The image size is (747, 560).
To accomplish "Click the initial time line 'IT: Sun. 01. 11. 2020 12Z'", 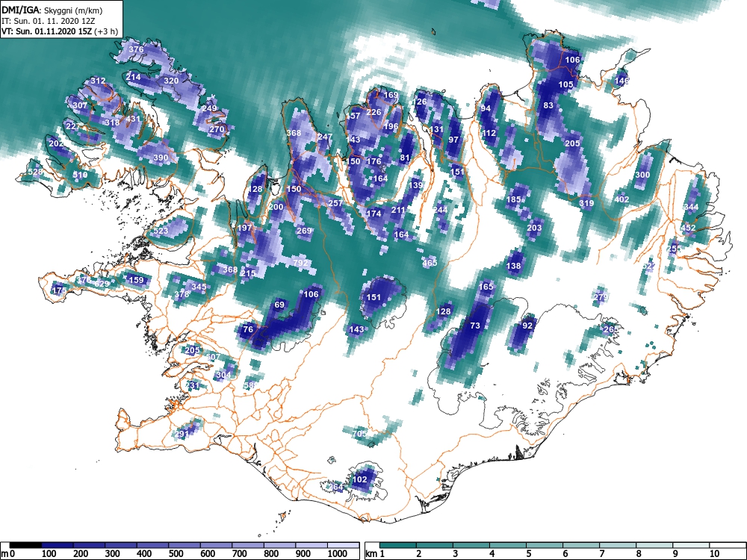I will click(48, 22).
